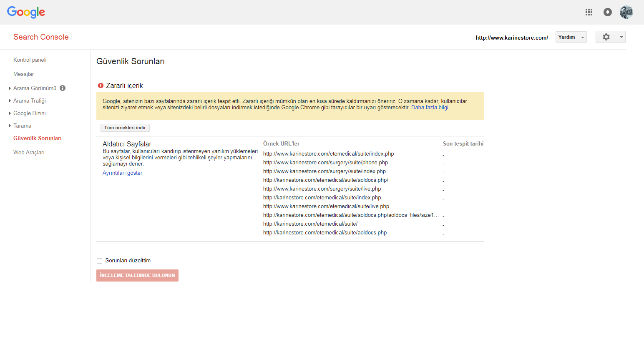Click the surgery/suite/phone.php URL
644x337 pixels.
click(326, 163)
